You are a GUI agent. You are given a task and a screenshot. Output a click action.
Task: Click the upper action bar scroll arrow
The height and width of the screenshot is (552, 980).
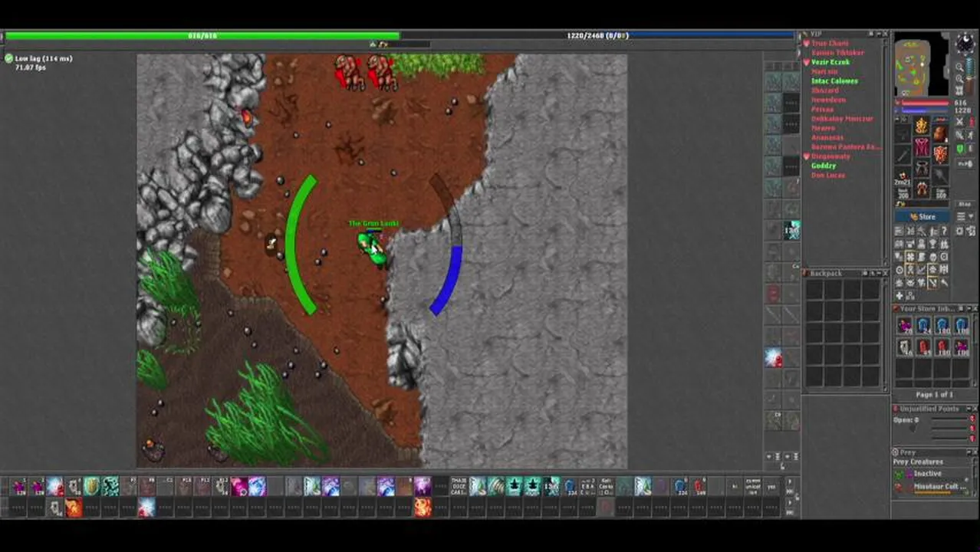(x=790, y=481)
